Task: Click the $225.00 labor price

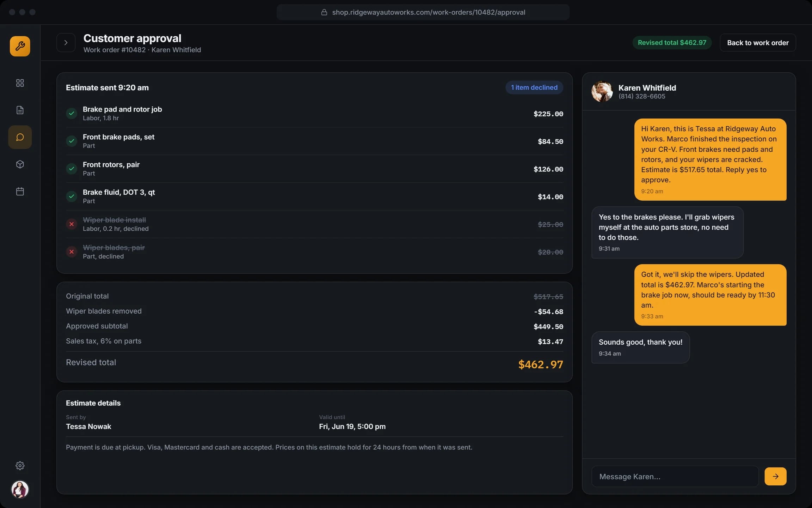Action: [548, 114]
